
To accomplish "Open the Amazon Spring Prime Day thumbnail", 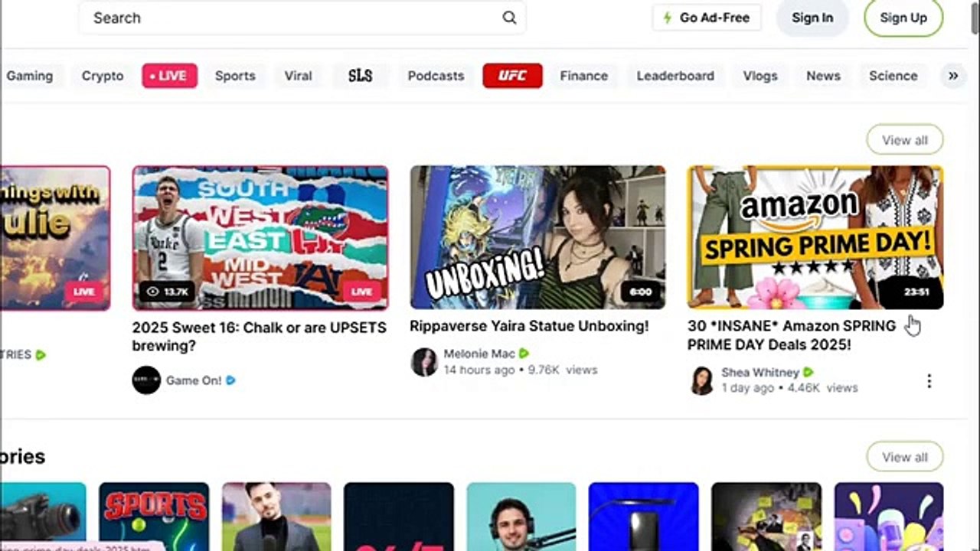I will 815,237.
